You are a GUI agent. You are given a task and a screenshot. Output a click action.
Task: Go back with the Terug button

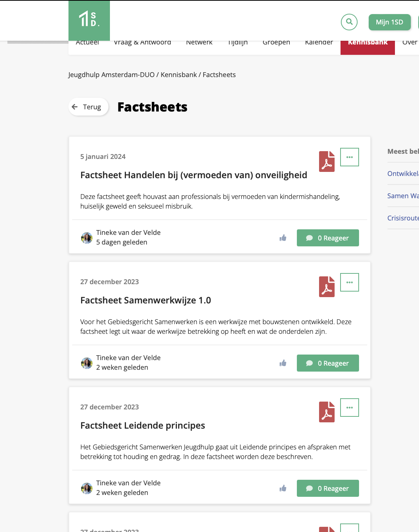click(88, 107)
